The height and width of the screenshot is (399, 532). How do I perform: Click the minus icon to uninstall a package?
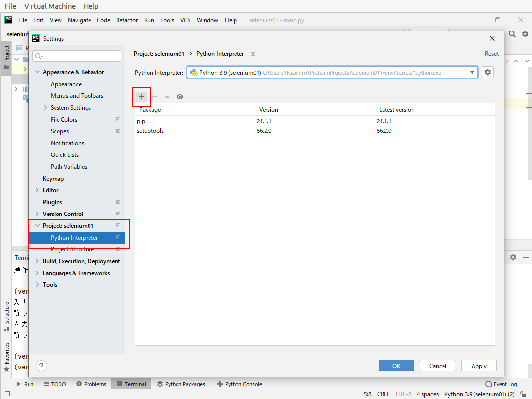tap(154, 97)
